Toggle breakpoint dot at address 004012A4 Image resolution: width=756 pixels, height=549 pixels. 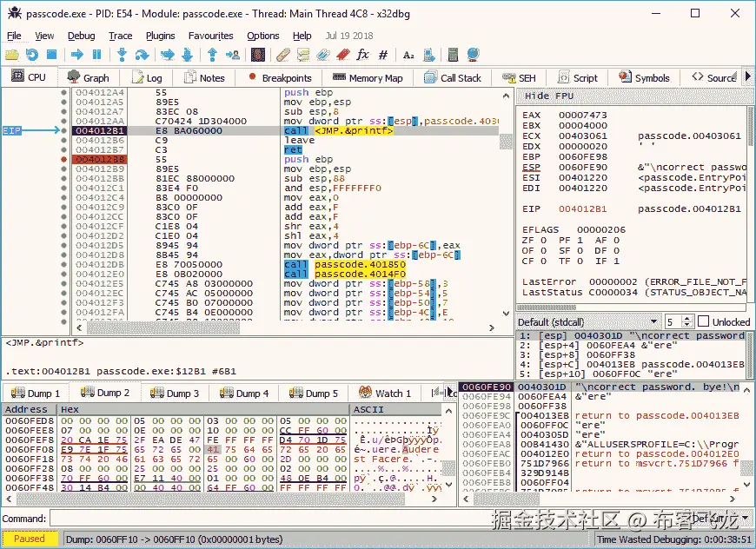coord(64,92)
